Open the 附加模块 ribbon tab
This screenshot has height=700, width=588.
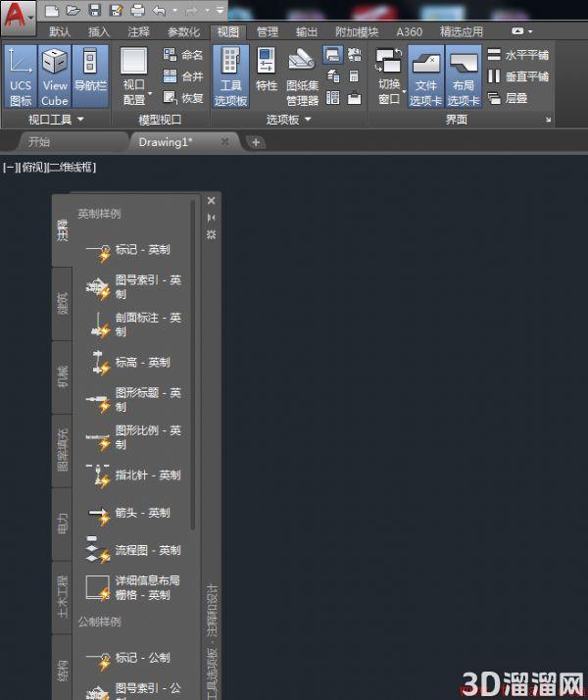point(357,31)
